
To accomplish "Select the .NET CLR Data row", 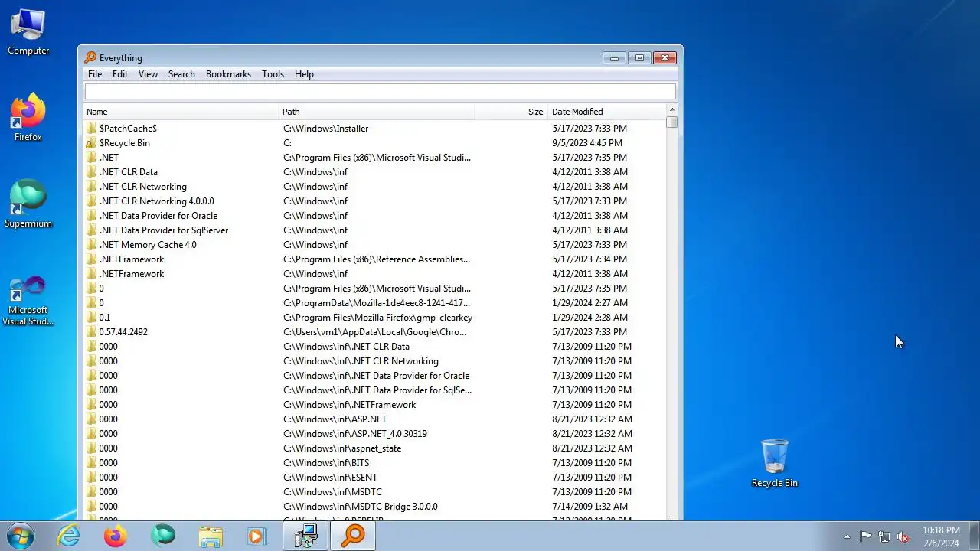I will pos(375,172).
